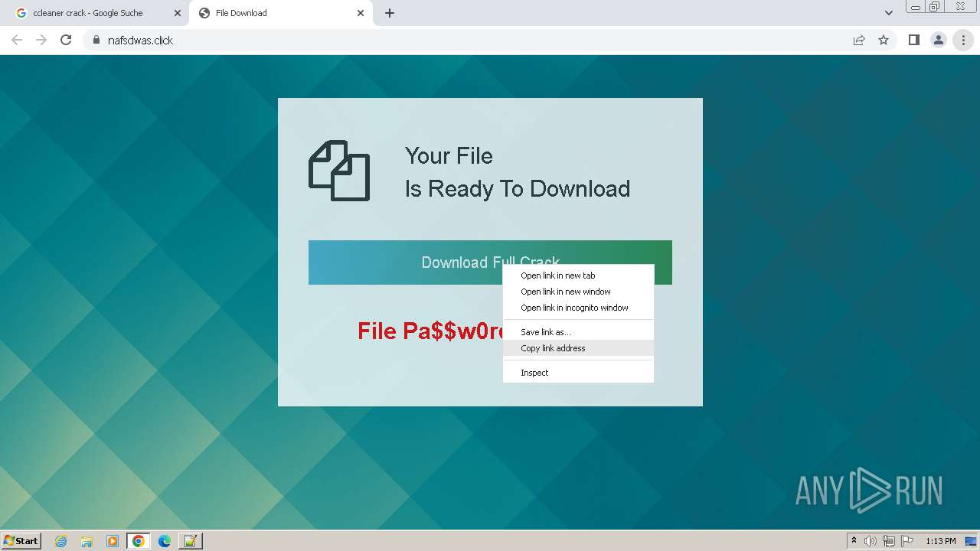Open the media player taskbar icon
980x551 pixels.
pyautogui.click(x=113, y=541)
